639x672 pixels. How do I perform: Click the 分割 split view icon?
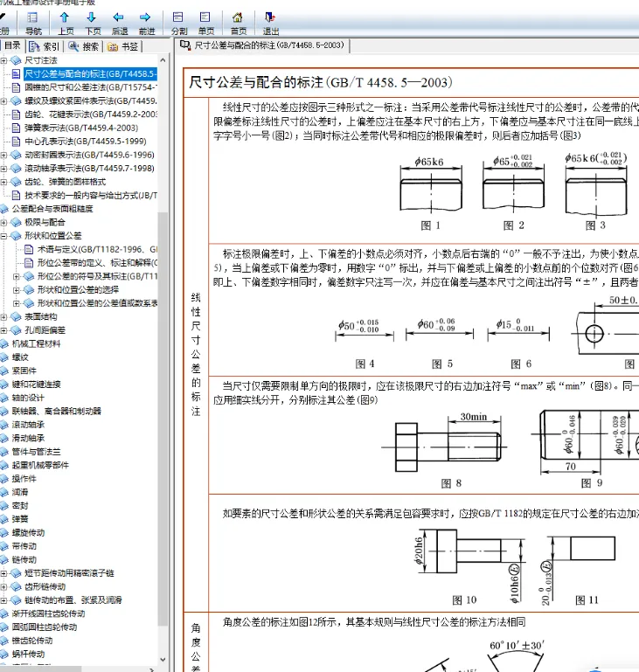click(178, 17)
